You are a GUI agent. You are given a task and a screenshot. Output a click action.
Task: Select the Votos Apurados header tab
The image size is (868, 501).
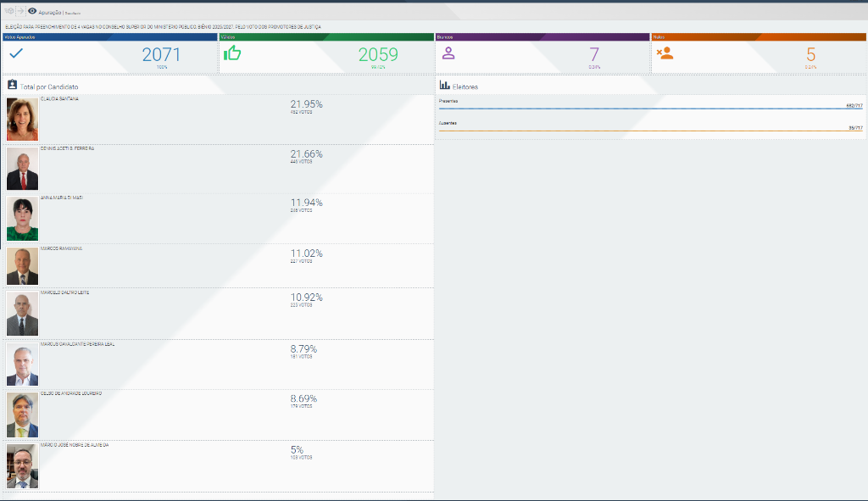tap(110, 37)
